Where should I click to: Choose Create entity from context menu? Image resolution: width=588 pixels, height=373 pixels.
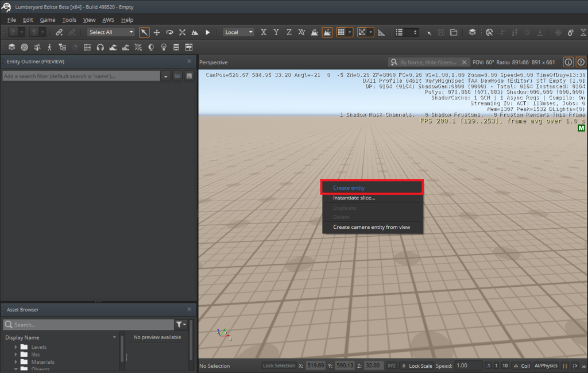(x=372, y=187)
